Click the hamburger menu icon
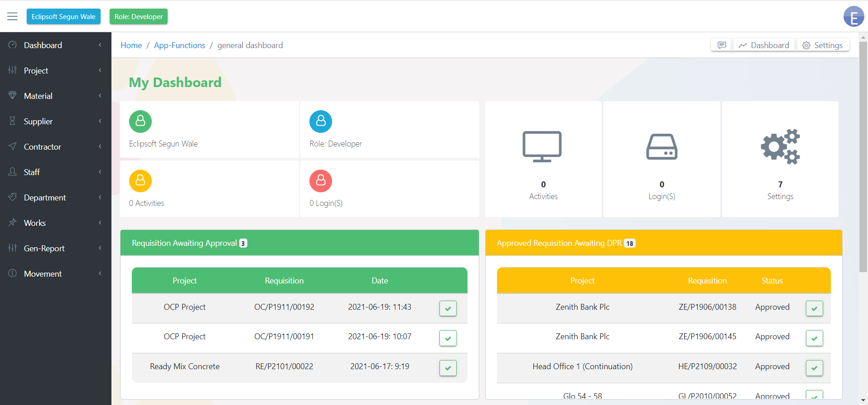Screen dimensions: 868x405 (12, 17)
